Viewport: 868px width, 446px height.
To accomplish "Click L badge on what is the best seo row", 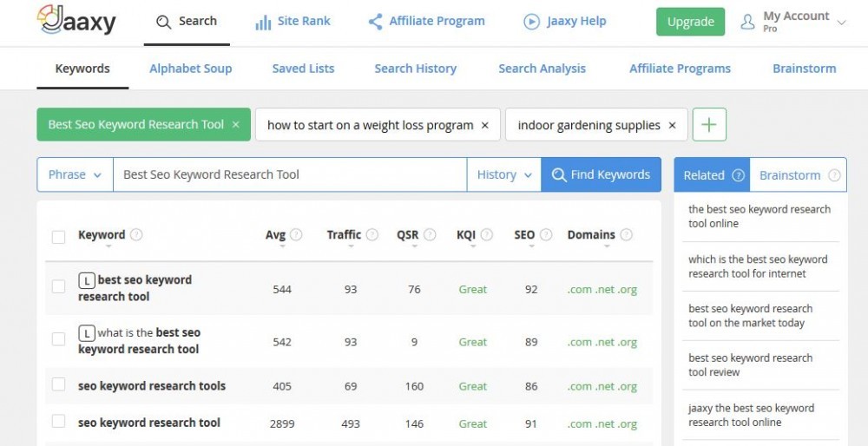I will click(86, 334).
